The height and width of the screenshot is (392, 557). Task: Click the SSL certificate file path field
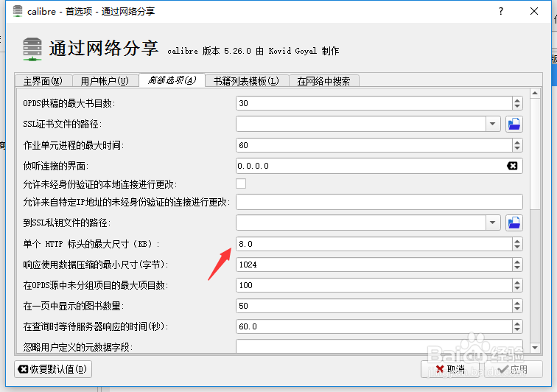click(361, 124)
